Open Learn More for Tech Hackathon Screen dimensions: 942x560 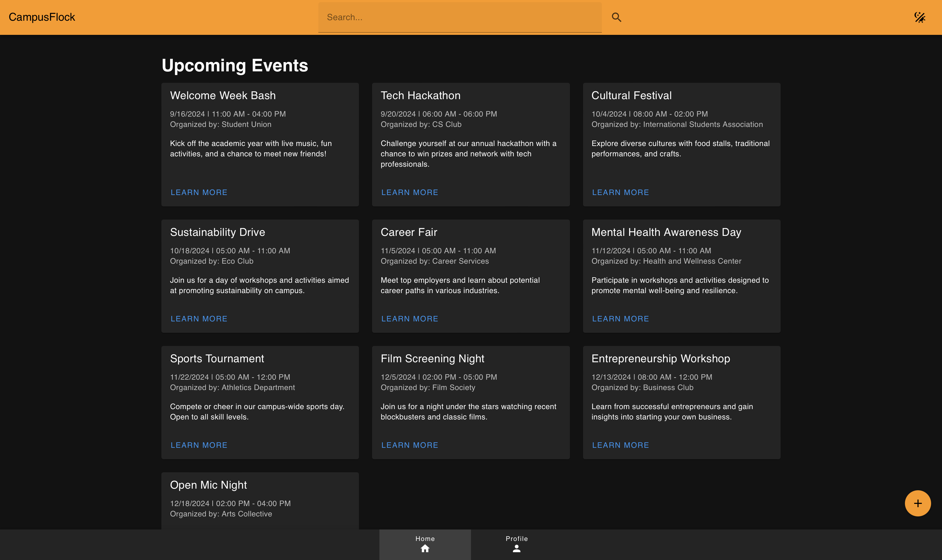tap(409, 193)
